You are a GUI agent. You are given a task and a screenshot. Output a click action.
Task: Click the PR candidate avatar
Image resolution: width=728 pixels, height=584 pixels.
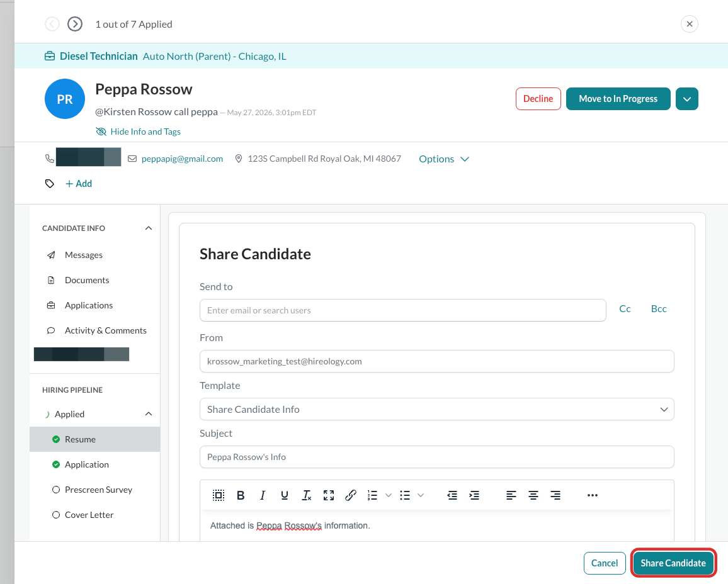click(x=64, y=99)
